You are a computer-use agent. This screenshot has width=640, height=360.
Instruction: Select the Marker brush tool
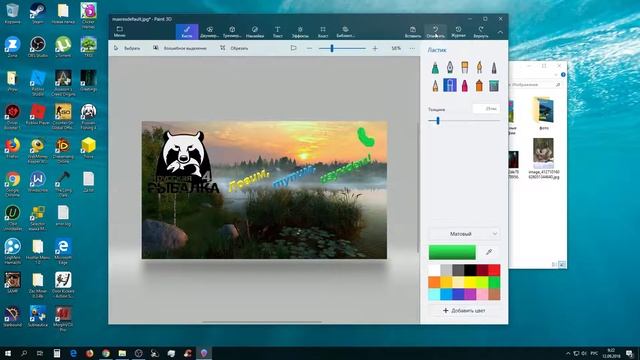point(435,67)
